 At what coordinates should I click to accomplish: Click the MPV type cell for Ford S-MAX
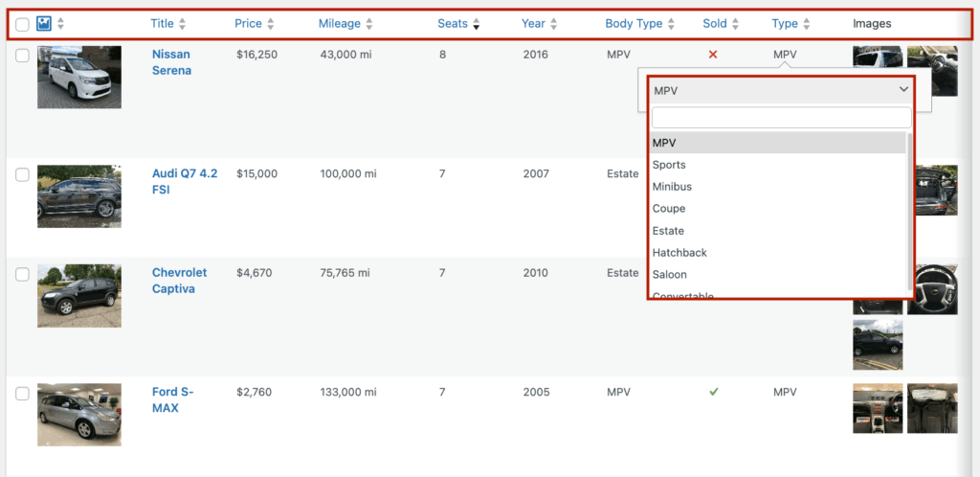(x=785, y=392)
